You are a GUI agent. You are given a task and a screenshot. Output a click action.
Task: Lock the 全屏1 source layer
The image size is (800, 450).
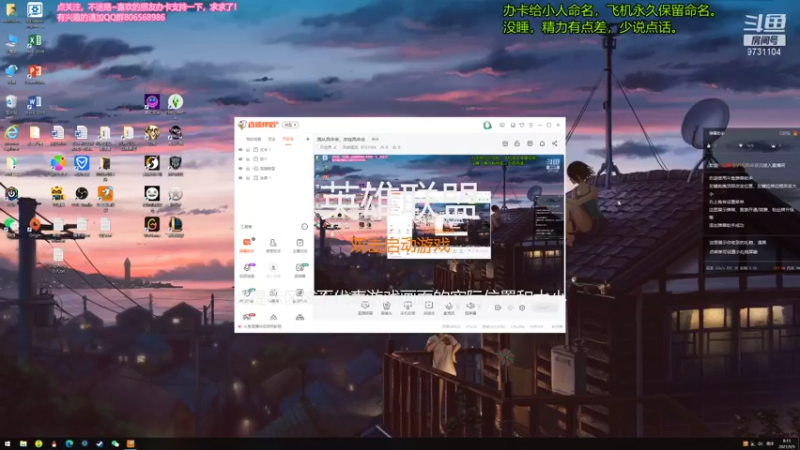click(x=248, y=178)
